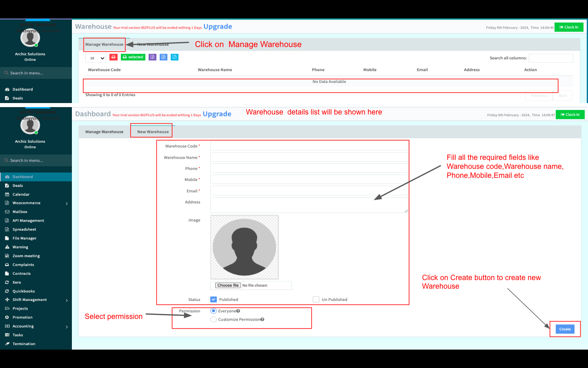Image resolution: width=588 pixels, height=368 pixels.
Task: Select the Customize Permission radio button
Action: pyautogui.click(x=214, y=320)
